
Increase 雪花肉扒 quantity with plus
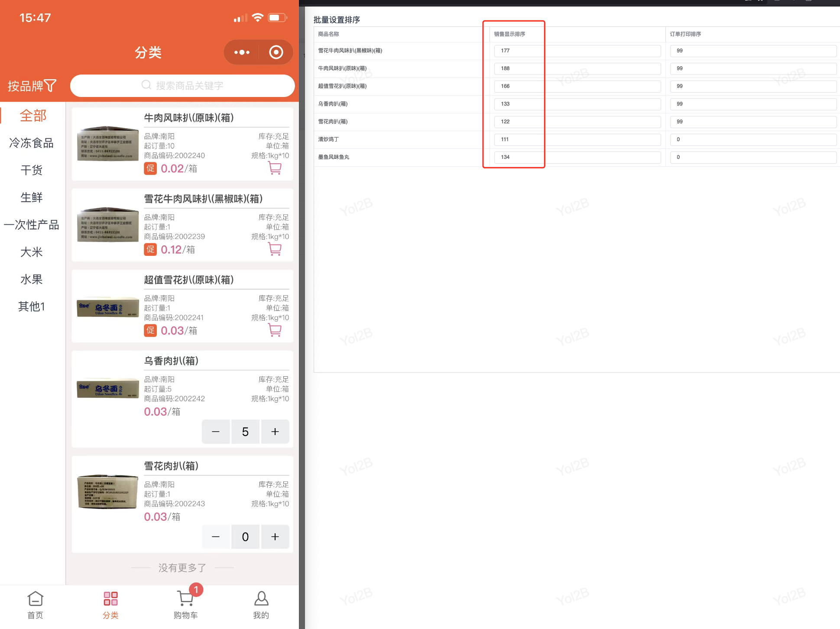(275, 537)
